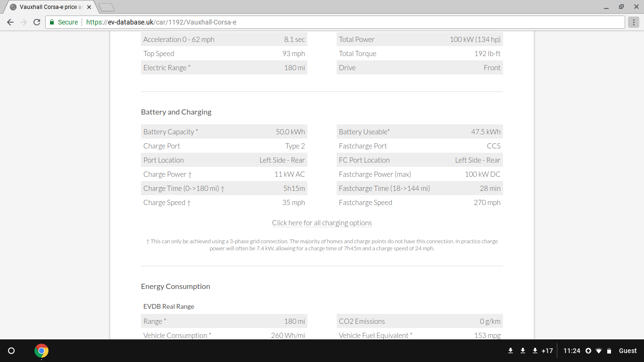Click the Range label in the Energy Consumption table
The height and width of the screenshot is (362, 644).
[155, 321]
